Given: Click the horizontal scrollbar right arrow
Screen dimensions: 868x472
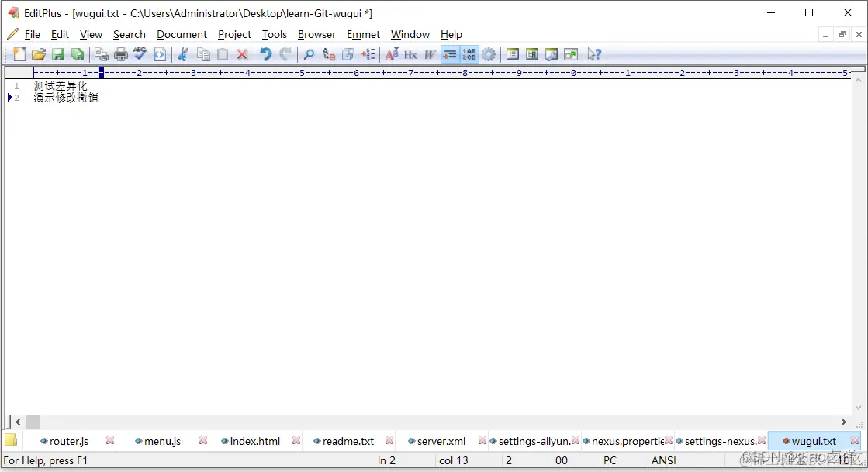Looking at the screenshot, I should (x=844, y=422).
